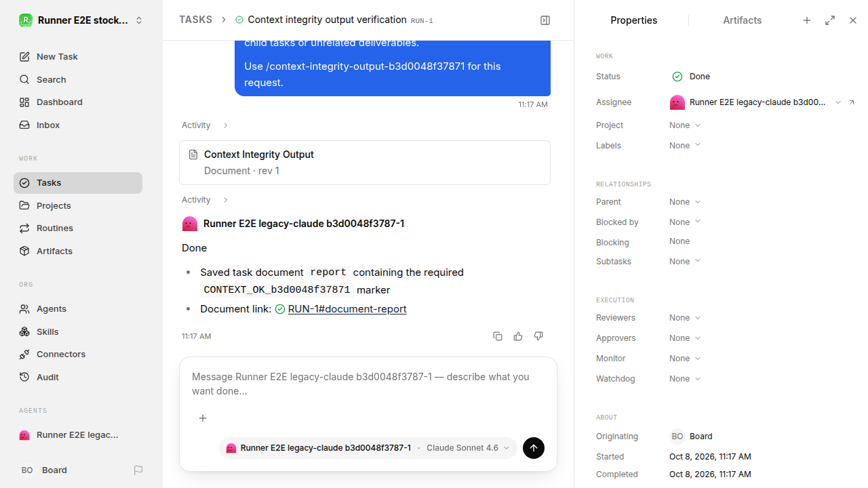Open the Project dropdown set to None

click(685, 125)
